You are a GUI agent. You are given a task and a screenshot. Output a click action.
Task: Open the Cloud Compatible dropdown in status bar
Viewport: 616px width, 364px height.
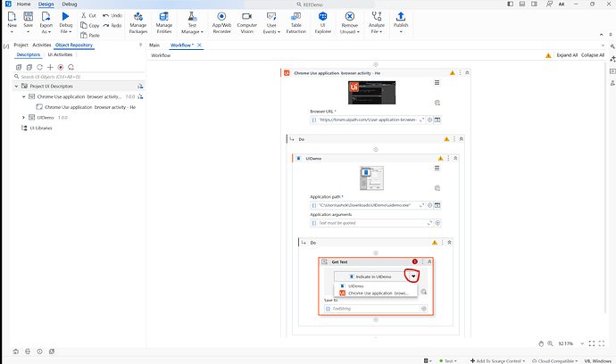tap(554, 360)
